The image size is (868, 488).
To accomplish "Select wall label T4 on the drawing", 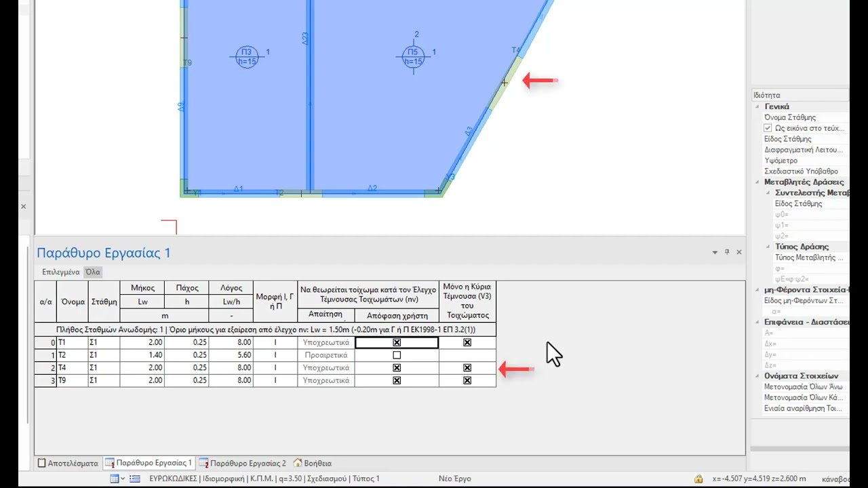I will click(x=516, y=50).
